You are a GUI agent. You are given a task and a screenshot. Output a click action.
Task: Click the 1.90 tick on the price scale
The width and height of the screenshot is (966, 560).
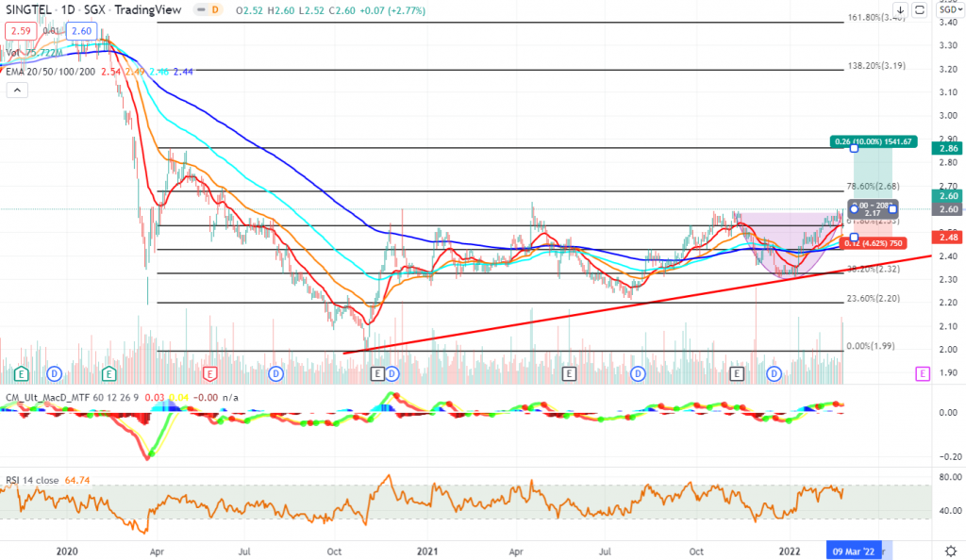click(949, 373)
